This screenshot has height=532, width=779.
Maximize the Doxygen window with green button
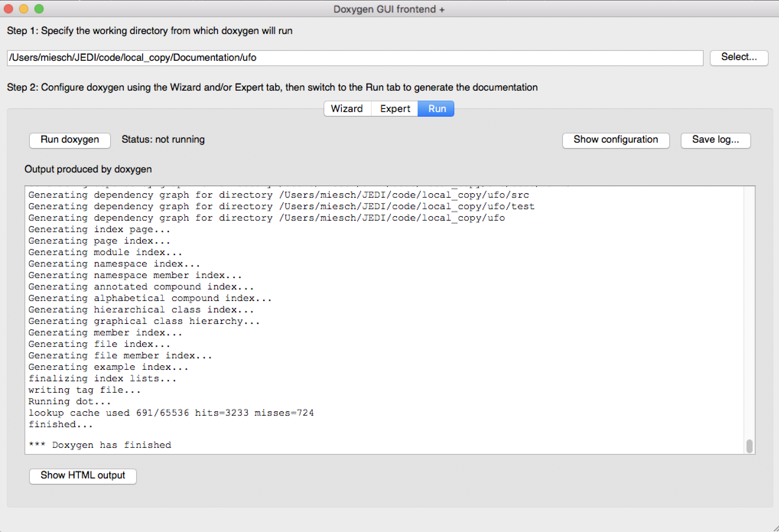tap(39, 9)
